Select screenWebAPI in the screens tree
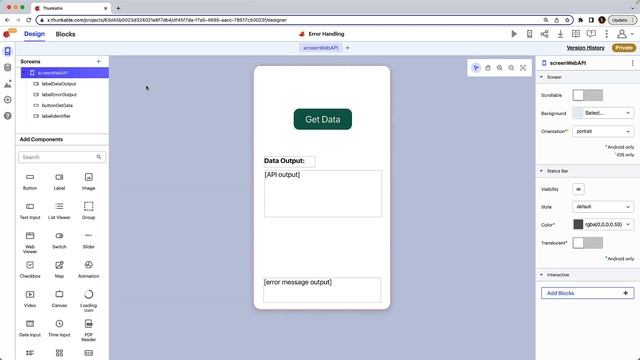 (65, 73)
